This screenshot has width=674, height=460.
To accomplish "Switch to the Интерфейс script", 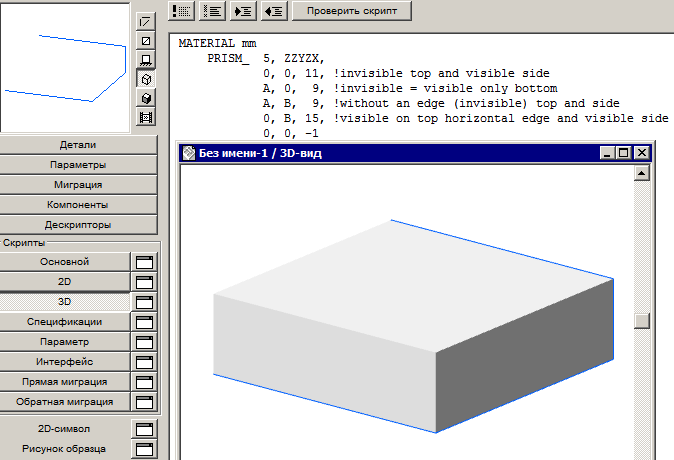I will coord(64,362).
